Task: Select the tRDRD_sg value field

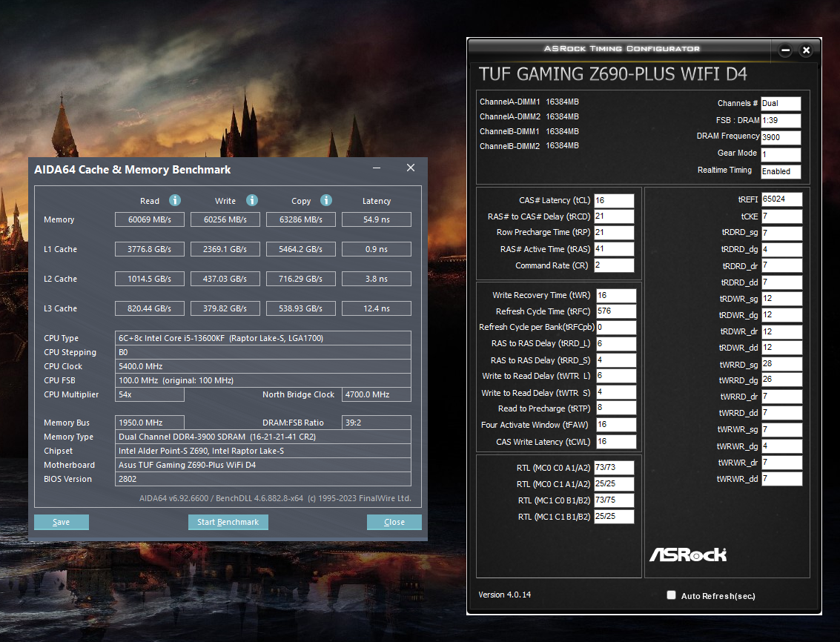Action: (782, 233)
